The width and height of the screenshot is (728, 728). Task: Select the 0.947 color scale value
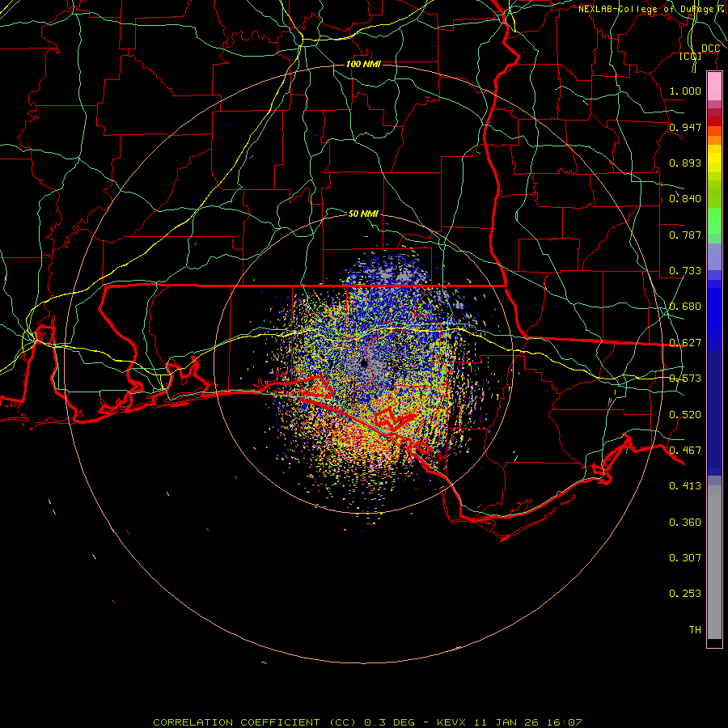685,127
